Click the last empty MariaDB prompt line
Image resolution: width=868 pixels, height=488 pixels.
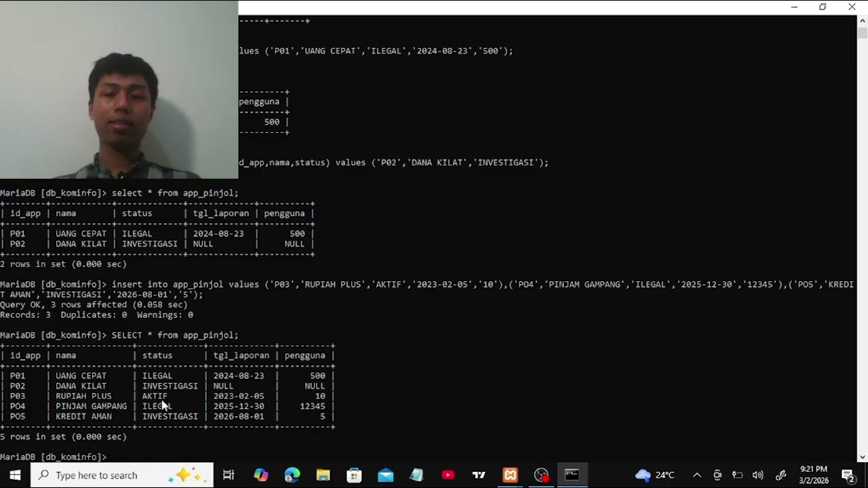click(53, 457)
